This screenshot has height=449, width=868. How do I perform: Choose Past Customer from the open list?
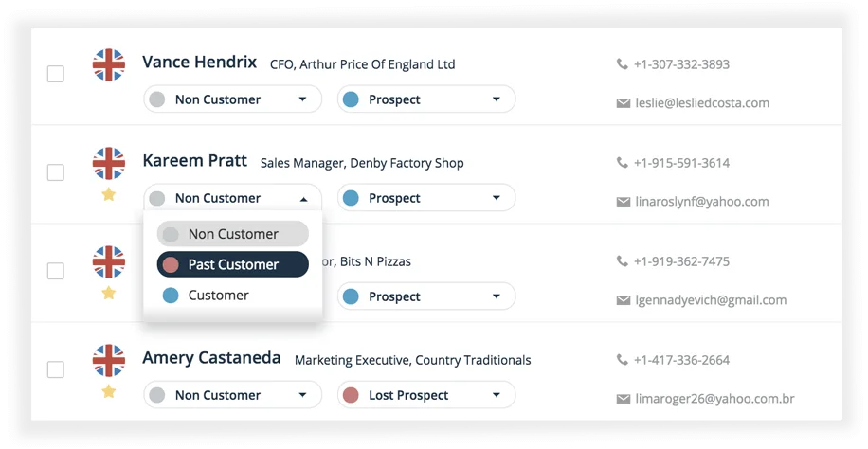(x=233, y=264)
